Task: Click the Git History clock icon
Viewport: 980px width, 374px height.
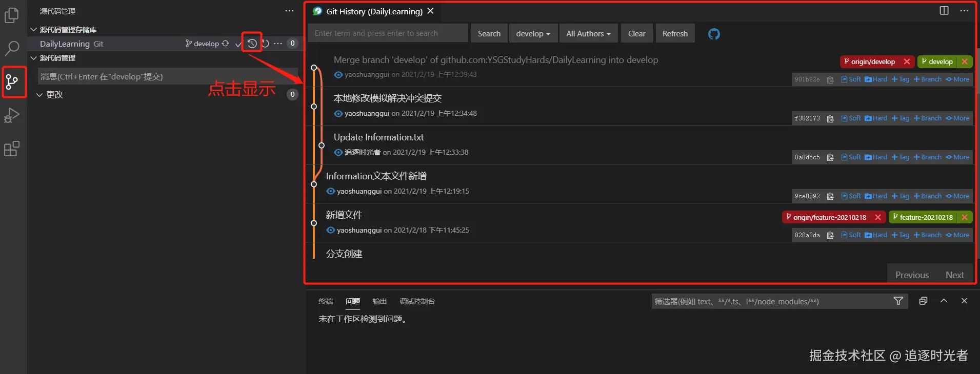Action: [x=252, y=44]
